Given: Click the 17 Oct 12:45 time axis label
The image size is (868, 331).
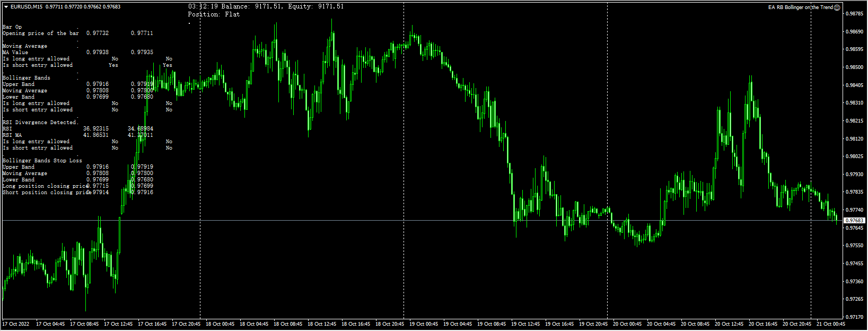Looking at the screenshot, I should [x=118, y=324].
